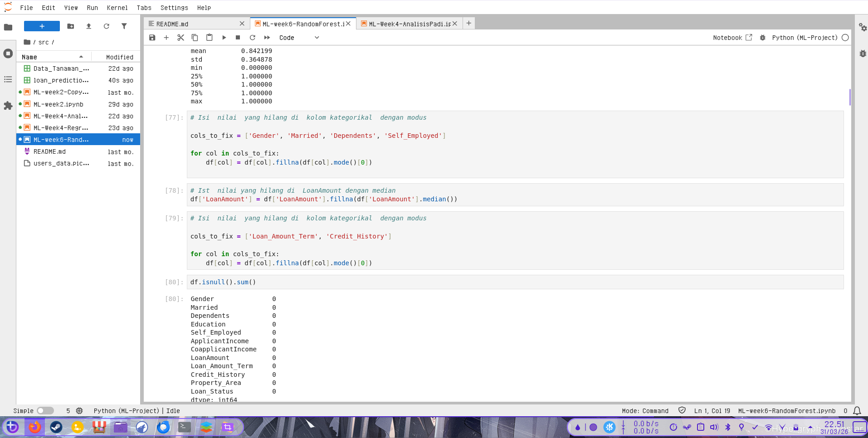Upload files using the upload arrow
This screenshot has width=868, height=438.
[89, 26]
